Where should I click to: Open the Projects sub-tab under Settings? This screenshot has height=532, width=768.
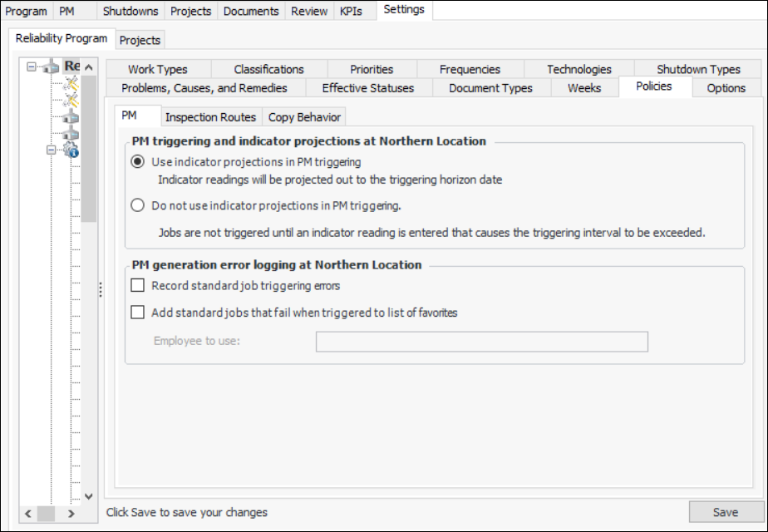tap(140, 40)
